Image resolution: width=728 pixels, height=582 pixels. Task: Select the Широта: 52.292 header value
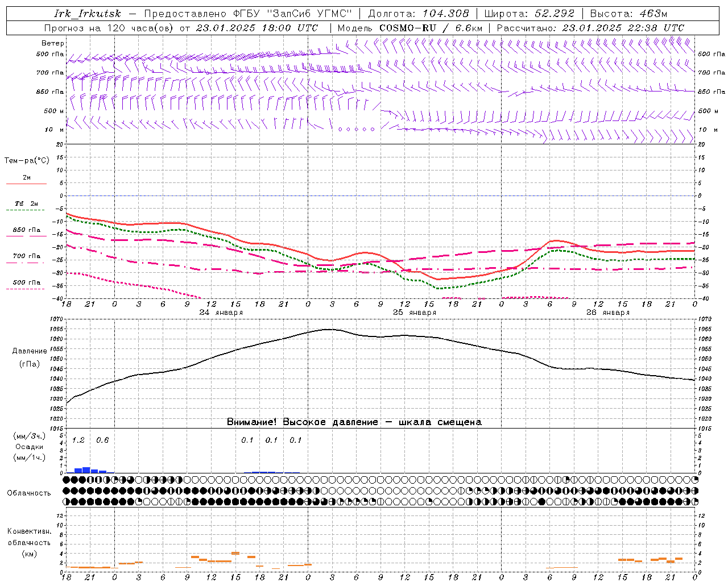[531, 14]
